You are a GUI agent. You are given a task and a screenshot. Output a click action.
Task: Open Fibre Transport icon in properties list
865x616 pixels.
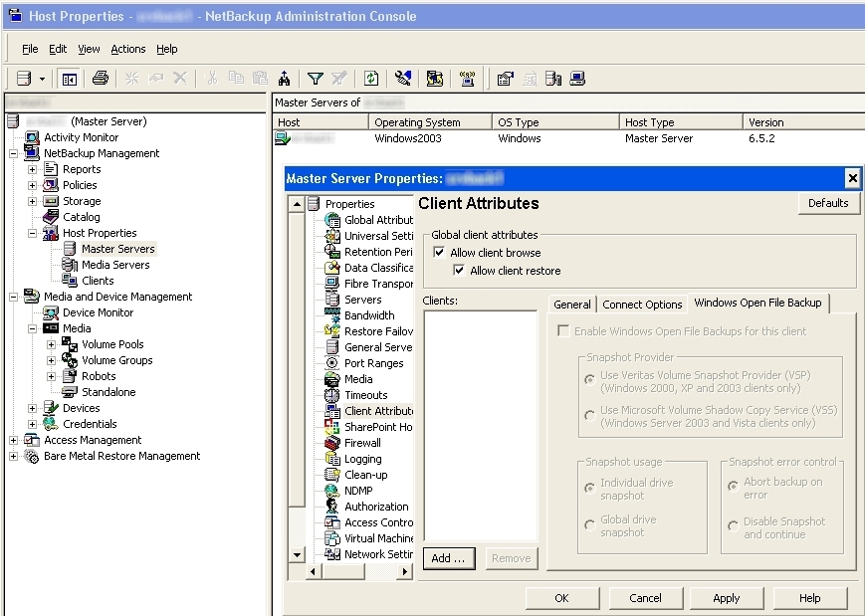click(x=332, y=284)
